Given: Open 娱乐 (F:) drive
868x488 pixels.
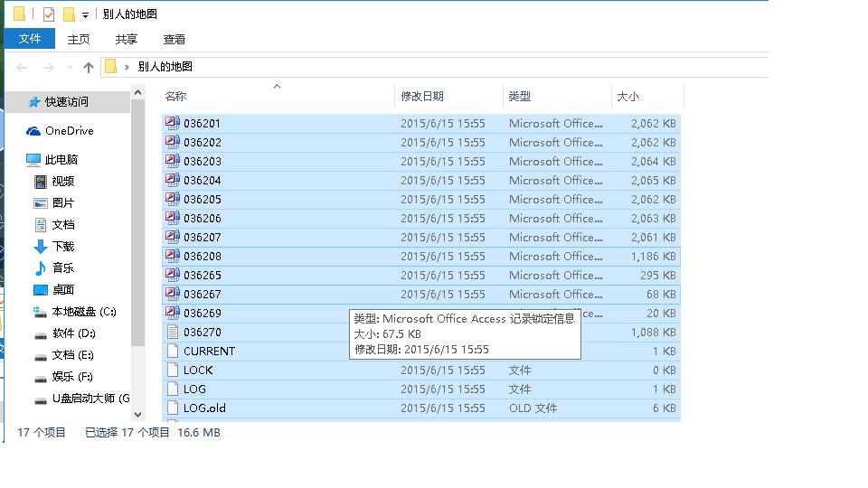Looking at the screenshot, I should click(x=72, y=376).
